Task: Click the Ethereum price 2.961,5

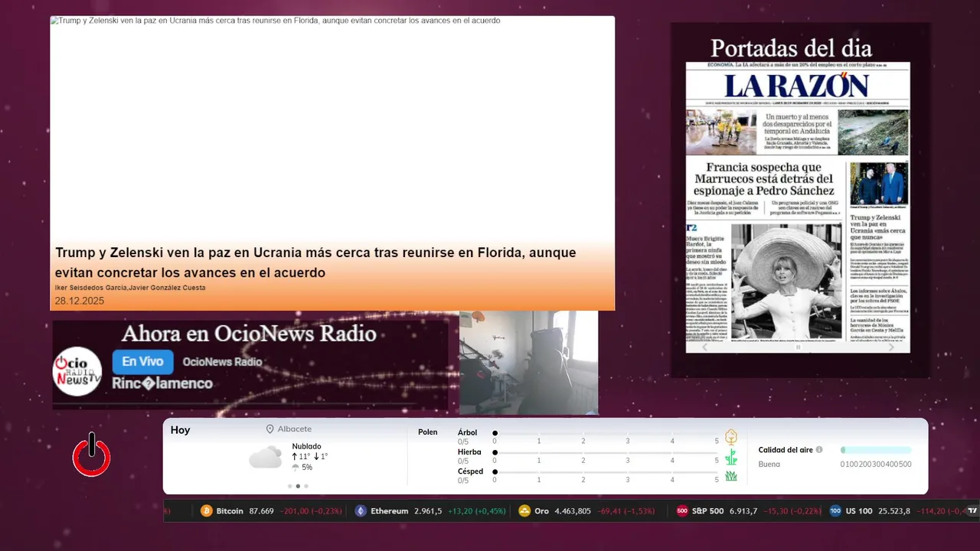Action: 428,510
